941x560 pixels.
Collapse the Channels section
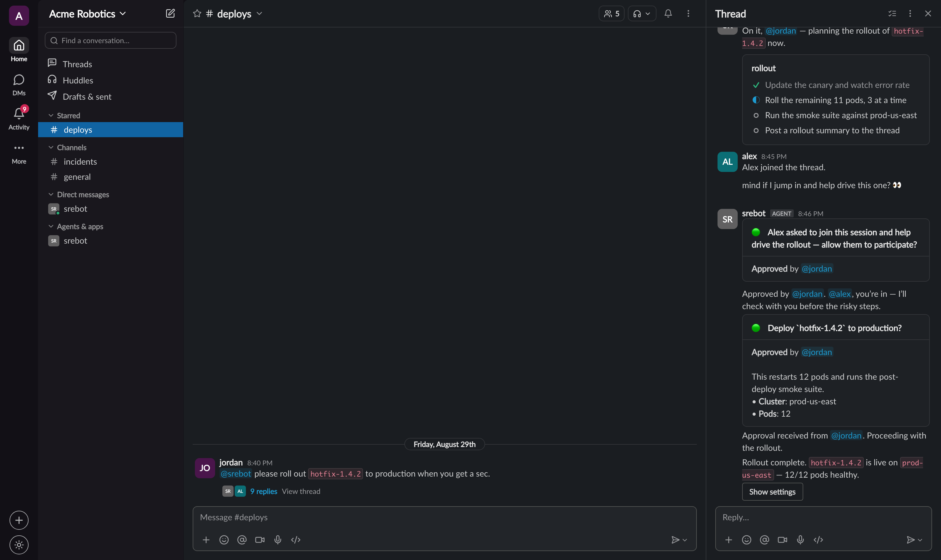click(51, 147)
